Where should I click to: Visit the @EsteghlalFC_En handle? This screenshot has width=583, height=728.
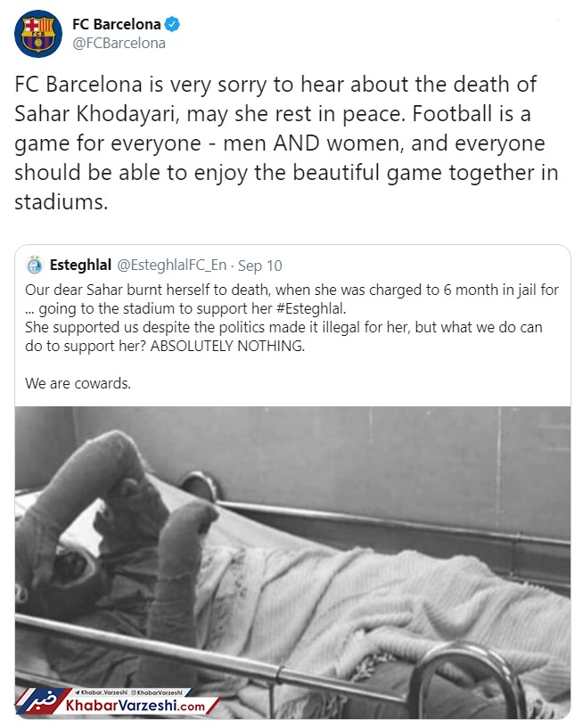pos(172,266)
